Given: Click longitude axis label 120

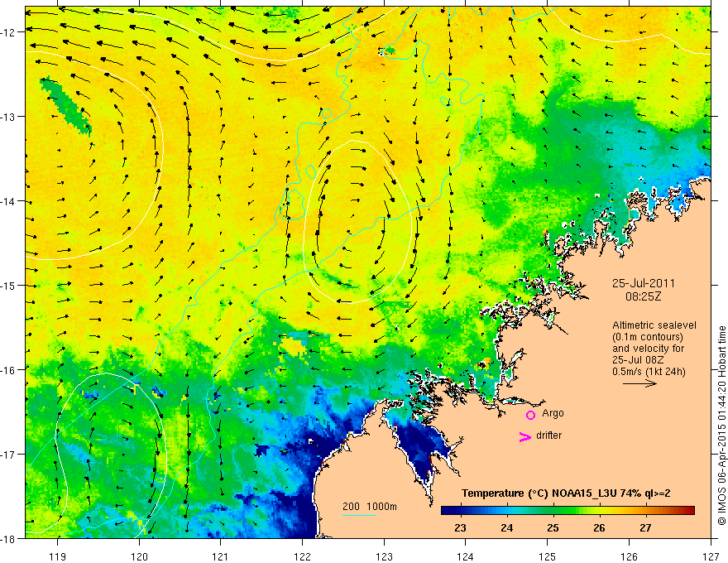Looking at the screenshot, I should pos(139,556).
